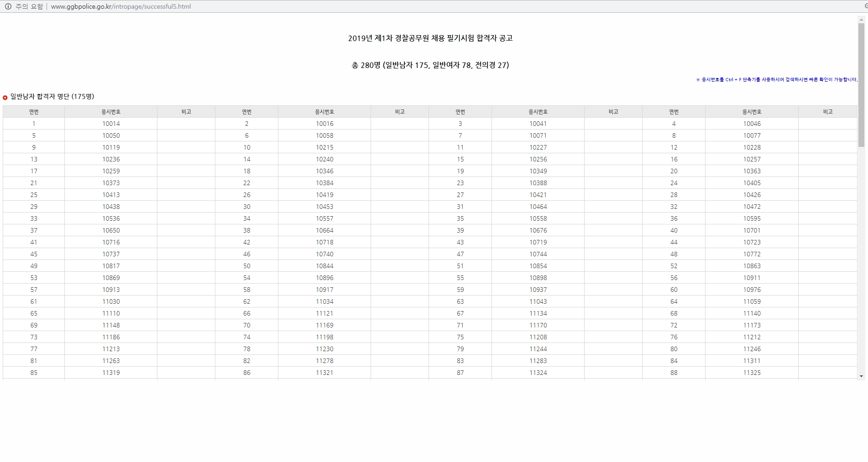Click the 일반남자 합격자 명단 (175명) heading
Viewport: 868px width, 462px height.
(x=52, y=97)
